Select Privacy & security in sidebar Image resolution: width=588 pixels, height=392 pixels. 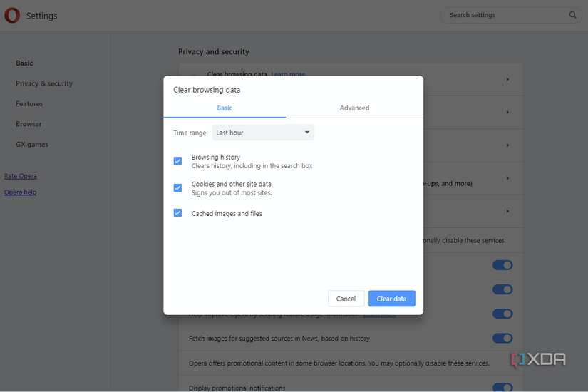pos(44,83)
